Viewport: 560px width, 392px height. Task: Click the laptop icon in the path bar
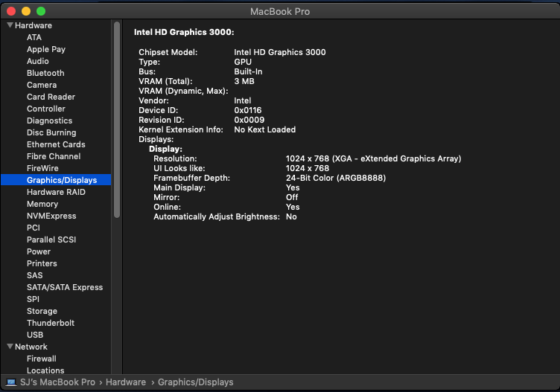[x=11, y=382]
